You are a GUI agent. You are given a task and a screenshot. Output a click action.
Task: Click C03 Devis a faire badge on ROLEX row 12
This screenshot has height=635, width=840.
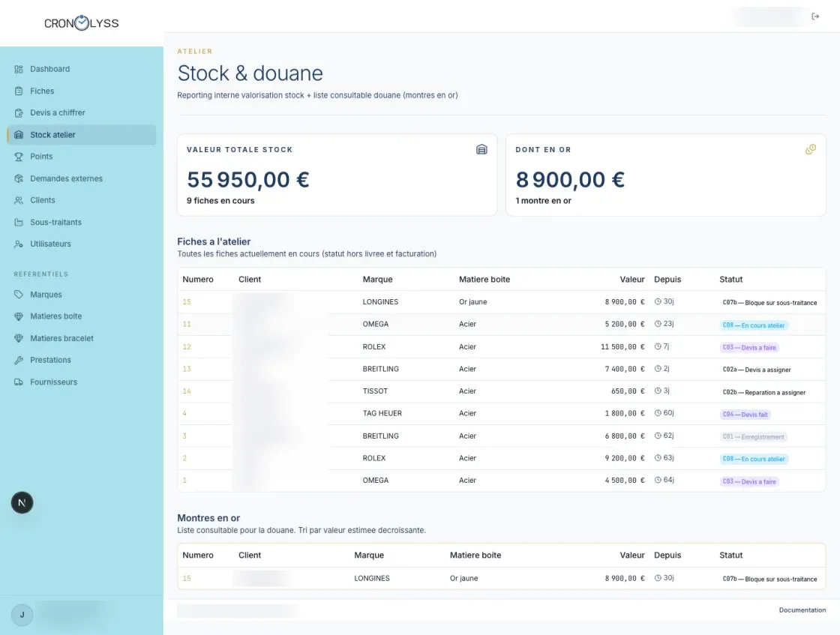tap(749, 347)
